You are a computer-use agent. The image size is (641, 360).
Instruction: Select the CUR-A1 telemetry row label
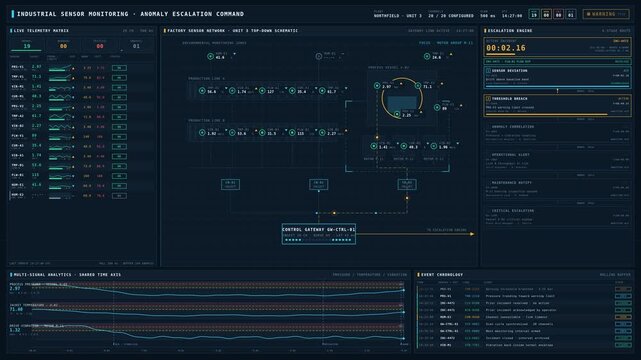pos(18,146)
